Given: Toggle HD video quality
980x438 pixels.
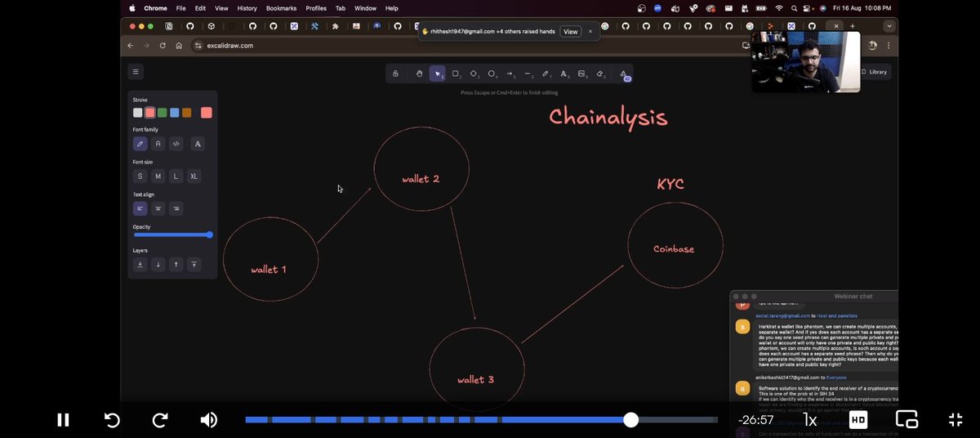Looking at the screenshot, I should pyautogui.click(x=858, y=420).
